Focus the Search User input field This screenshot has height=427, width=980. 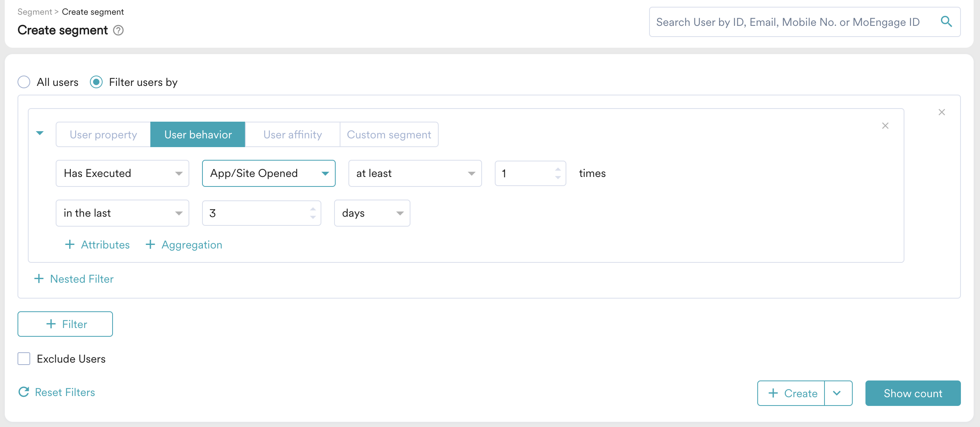791,22
